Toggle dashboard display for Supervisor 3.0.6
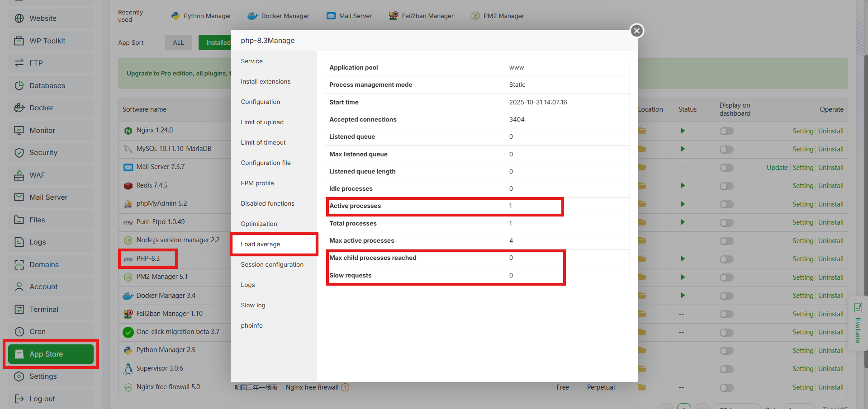 pos(726,369)
